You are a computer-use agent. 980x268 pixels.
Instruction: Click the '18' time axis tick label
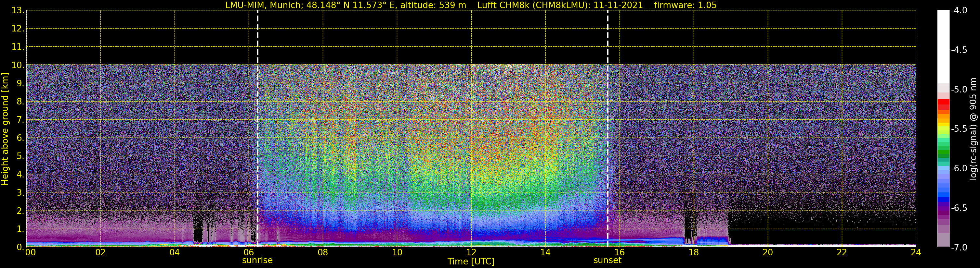click(694, 252)
